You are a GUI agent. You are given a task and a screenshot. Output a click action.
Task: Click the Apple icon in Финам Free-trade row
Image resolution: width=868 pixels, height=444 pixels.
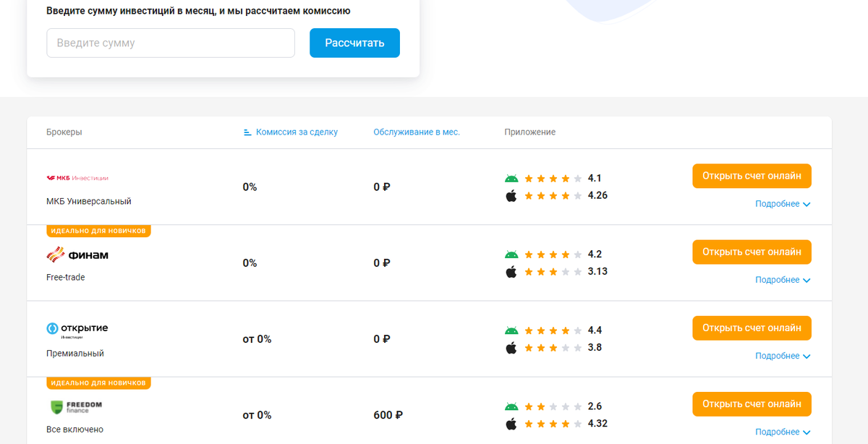point(511,271)
